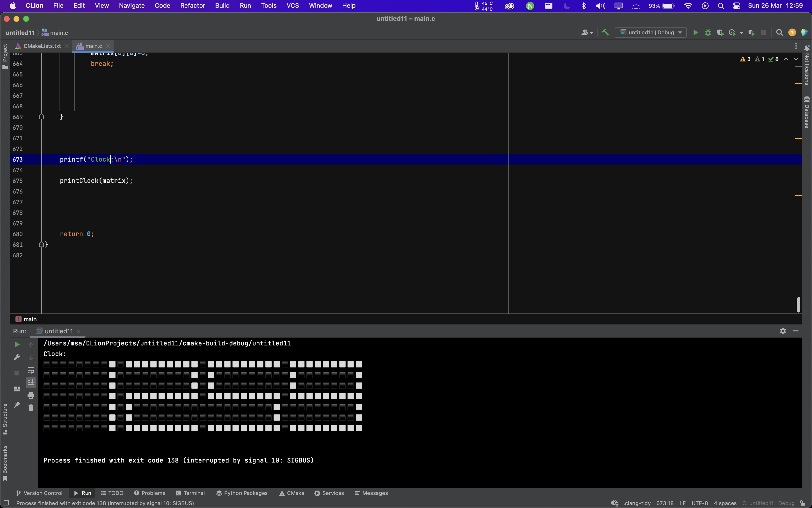Expand the profiler dropdown arrow next to the clock
This screenshot has height=508, width=812.
pos(741,33)
